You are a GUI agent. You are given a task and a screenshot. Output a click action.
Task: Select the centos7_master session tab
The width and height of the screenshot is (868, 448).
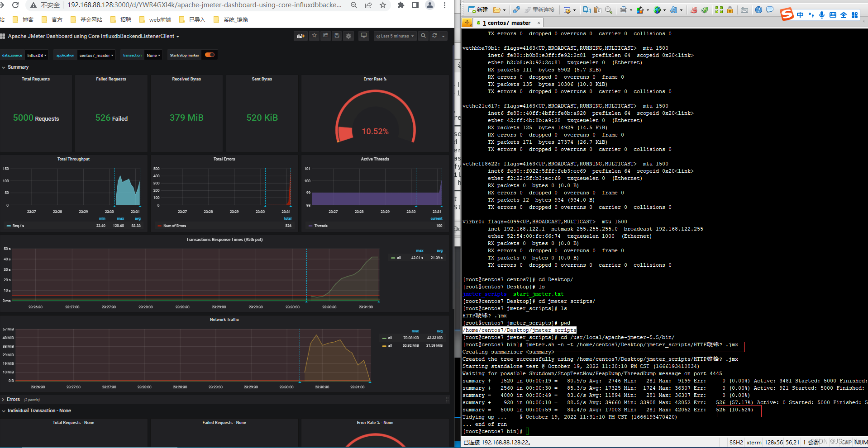click(x=506, y=23)
